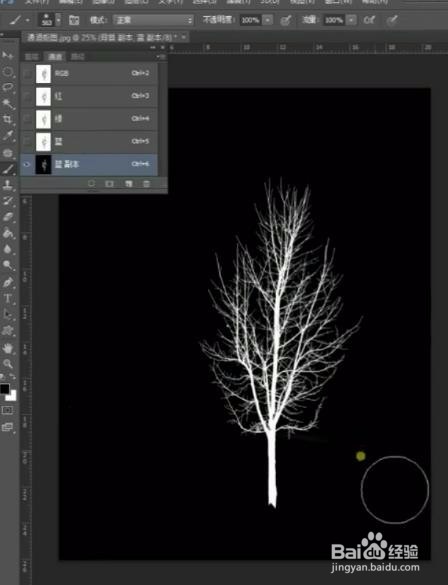Select the channel named 蓝
Screen dimensions: 448x585
[x=89, y=141]
